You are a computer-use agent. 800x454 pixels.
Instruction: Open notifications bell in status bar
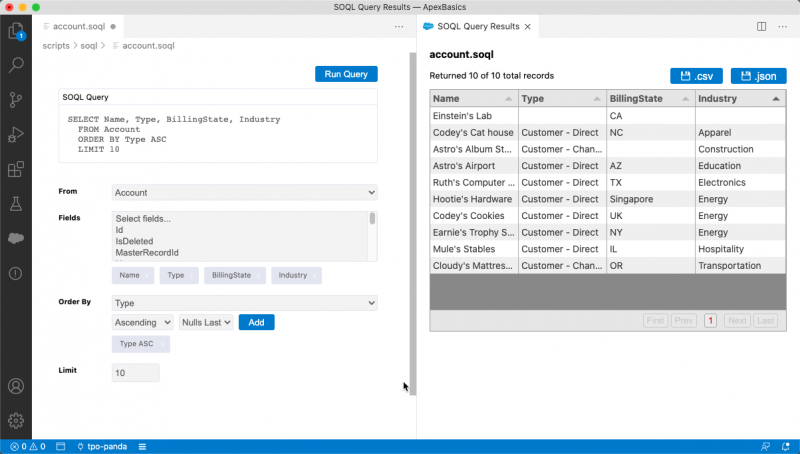pyautogui.click(x=786, y=446)
